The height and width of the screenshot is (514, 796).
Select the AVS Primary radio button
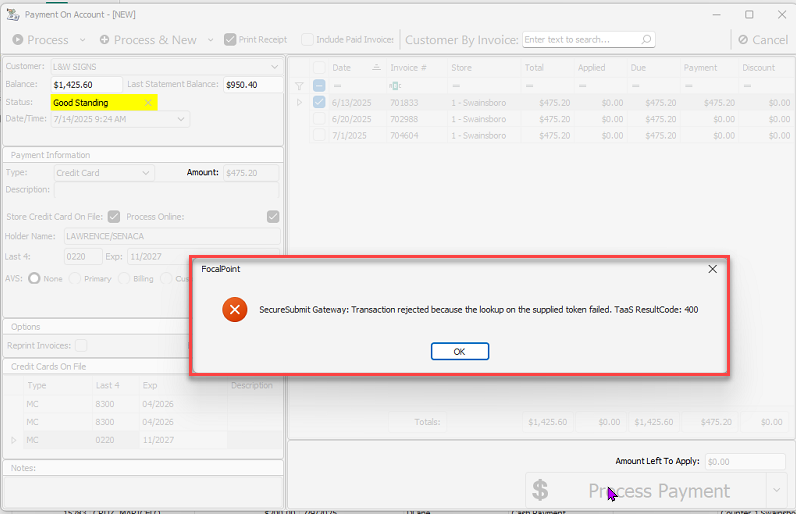[x=75, y=279]
